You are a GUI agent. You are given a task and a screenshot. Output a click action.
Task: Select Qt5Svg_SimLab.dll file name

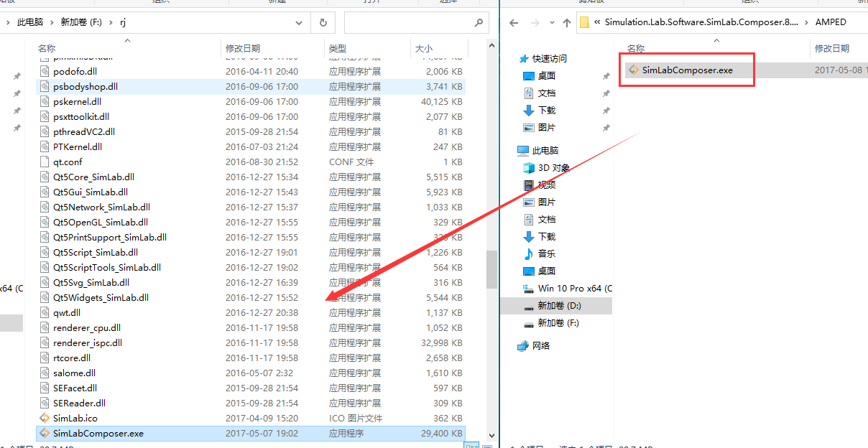91,282
